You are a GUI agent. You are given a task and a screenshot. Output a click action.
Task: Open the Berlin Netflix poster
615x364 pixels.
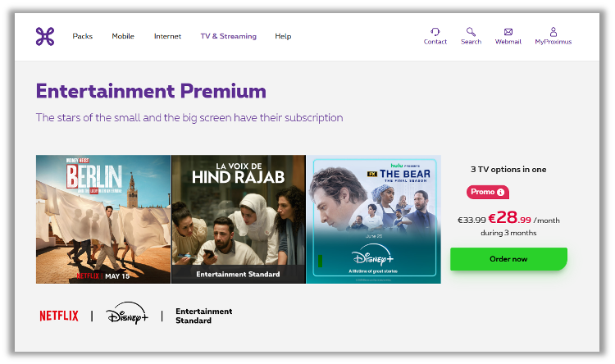pos(103,219)
